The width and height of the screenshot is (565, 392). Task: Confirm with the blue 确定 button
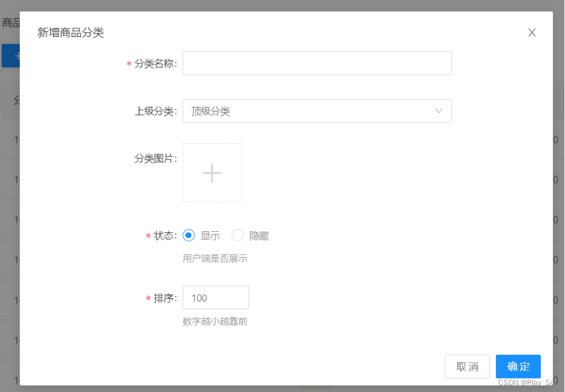518,367
